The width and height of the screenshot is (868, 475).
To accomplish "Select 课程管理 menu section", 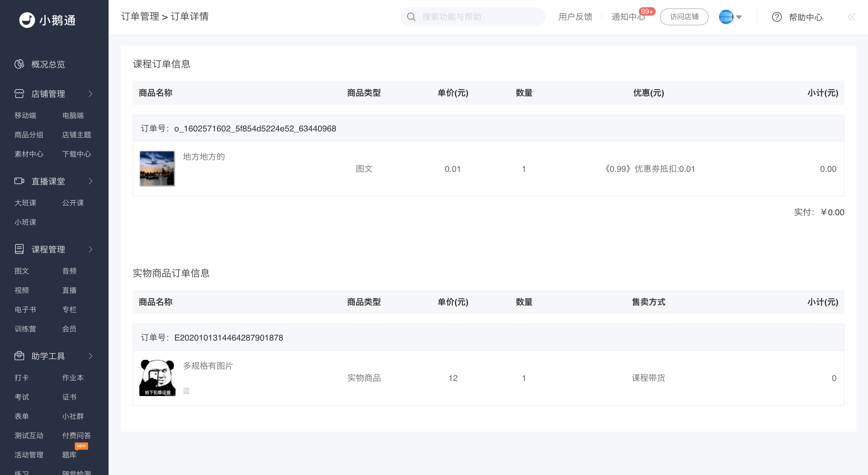I will click(48, 249).
